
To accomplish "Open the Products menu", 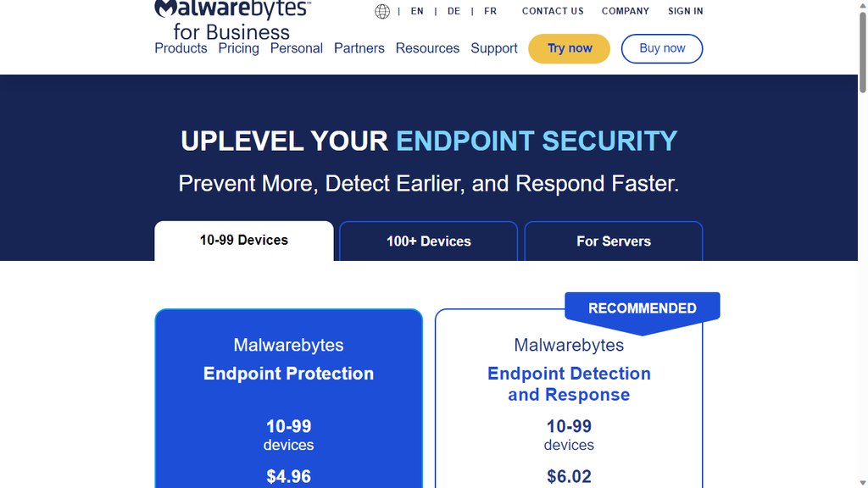I will 181,48.
